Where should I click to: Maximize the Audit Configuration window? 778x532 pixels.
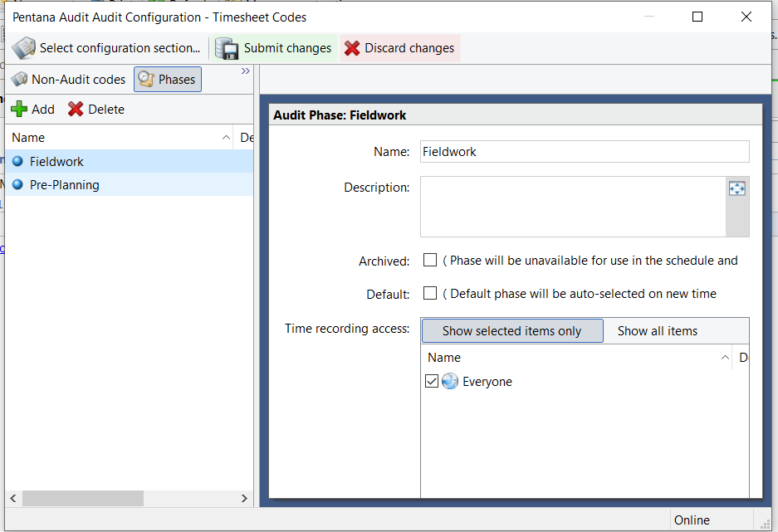click(697, 17)
